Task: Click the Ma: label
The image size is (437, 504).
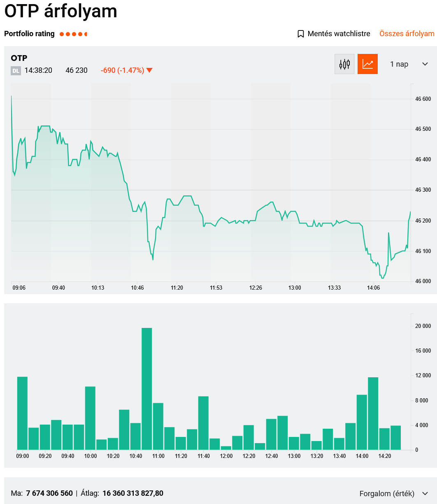Action: [16, 493]
